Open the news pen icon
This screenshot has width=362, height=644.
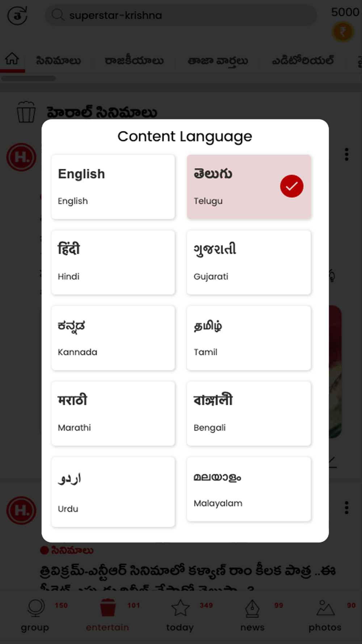tap(252, 608)
